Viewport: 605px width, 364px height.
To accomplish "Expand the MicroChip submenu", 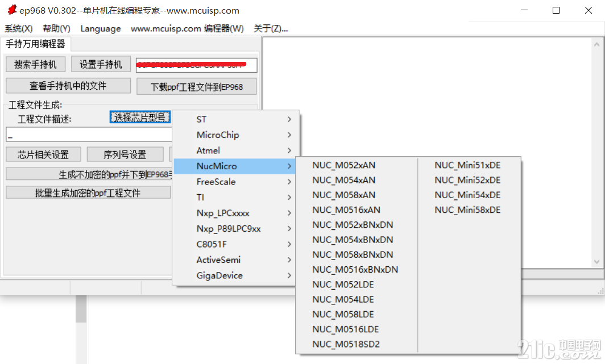I will point(235,135).
